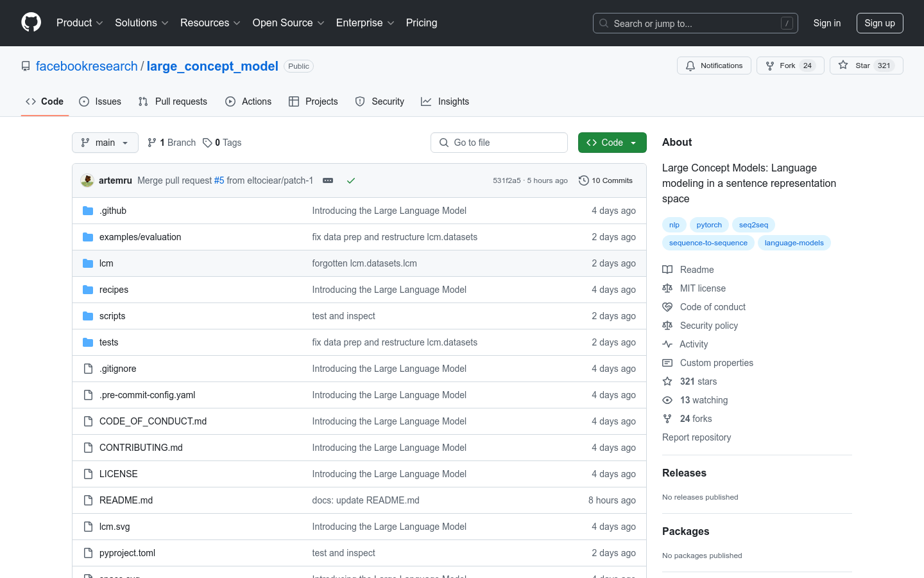This screenshot has width=924, height=578.
Task: Open .pre-commit-config.yaml file
Action: (x=148, y=395)
